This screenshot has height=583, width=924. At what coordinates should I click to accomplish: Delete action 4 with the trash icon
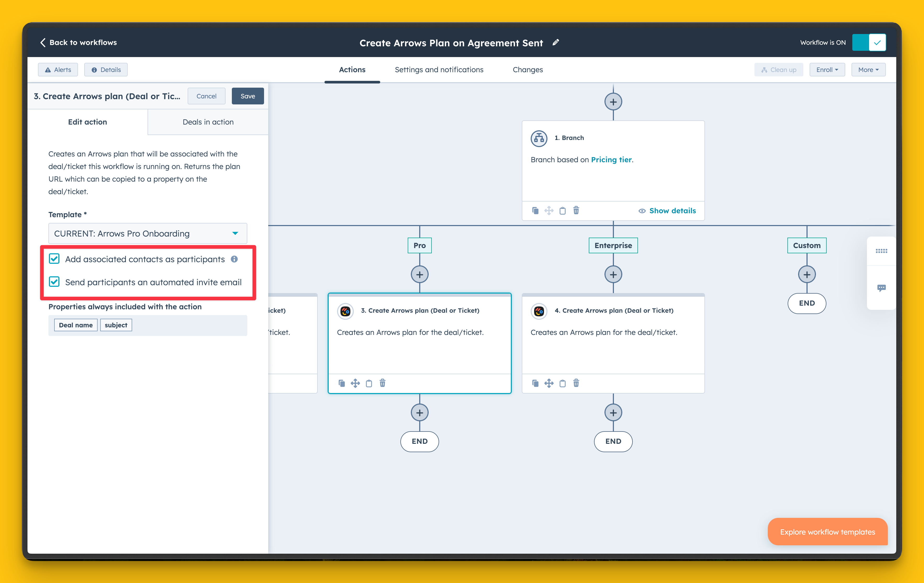[x=576, y=383]
